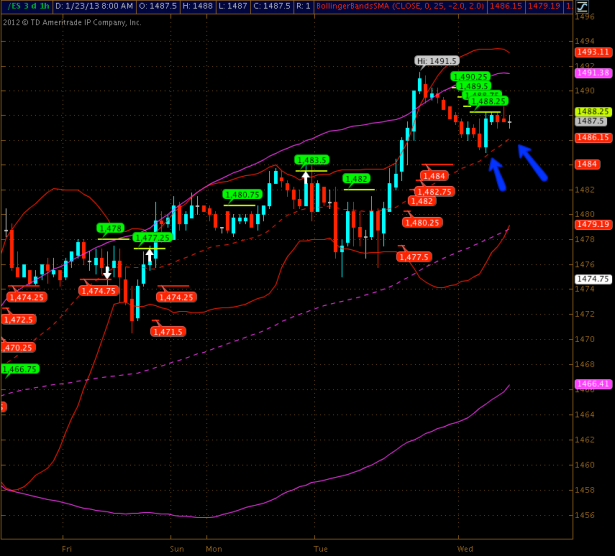615x556 pixels.
Task: Click the Tue marker on time axis
Action: [x=321, y=549]
